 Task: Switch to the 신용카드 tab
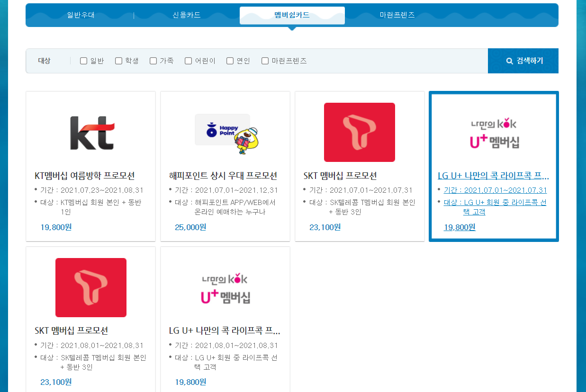point(187,15)
